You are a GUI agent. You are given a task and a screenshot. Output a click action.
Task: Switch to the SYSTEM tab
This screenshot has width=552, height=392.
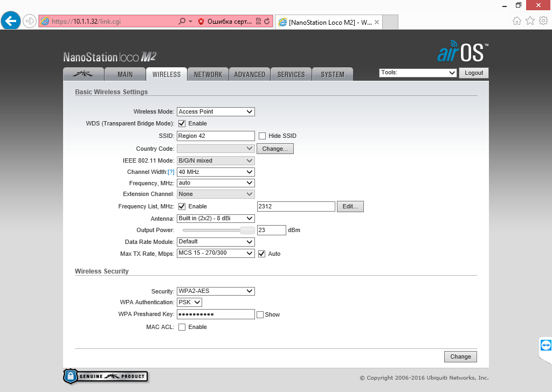pyautogui.click(x=333, y=74)
